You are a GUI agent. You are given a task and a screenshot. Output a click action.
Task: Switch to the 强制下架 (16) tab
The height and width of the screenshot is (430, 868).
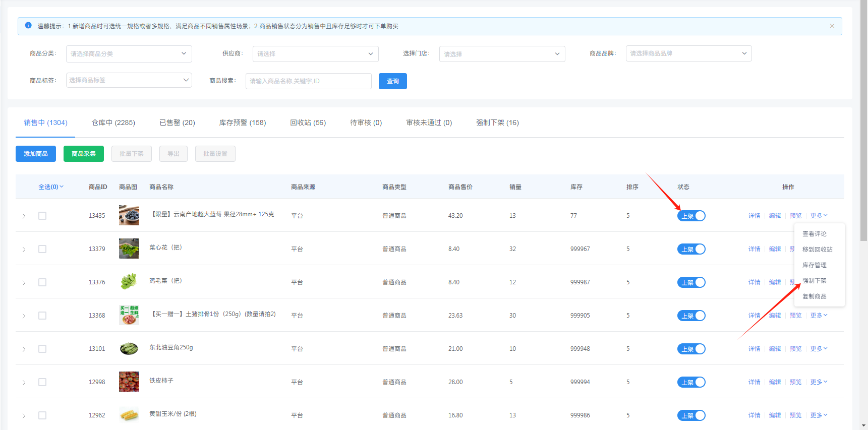497,122
